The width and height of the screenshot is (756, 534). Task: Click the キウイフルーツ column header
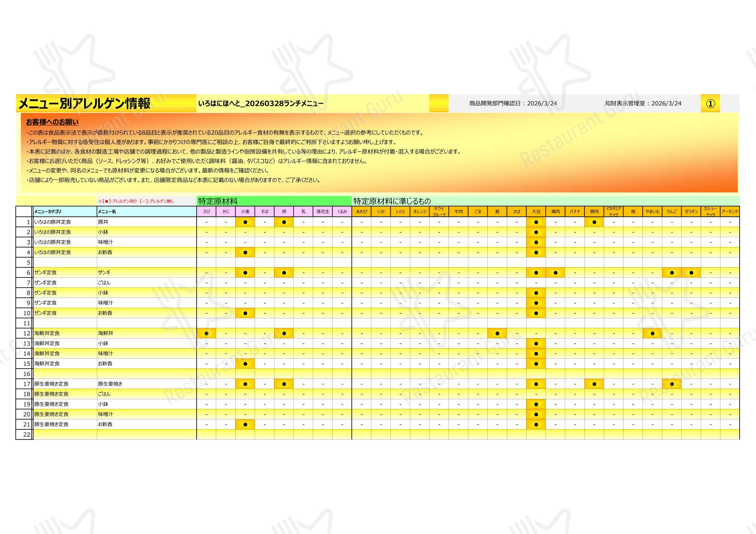[439, 212]
